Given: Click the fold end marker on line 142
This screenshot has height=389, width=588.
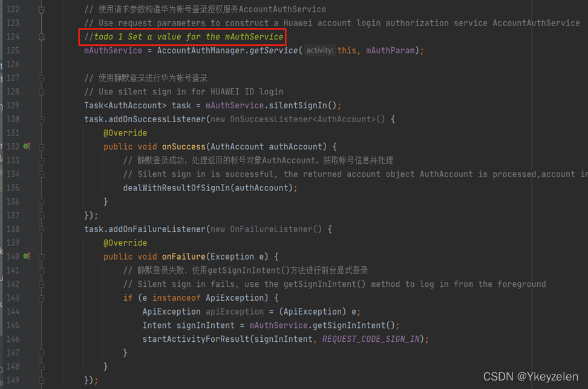Looking at the screenshot, I should (42, 284).
